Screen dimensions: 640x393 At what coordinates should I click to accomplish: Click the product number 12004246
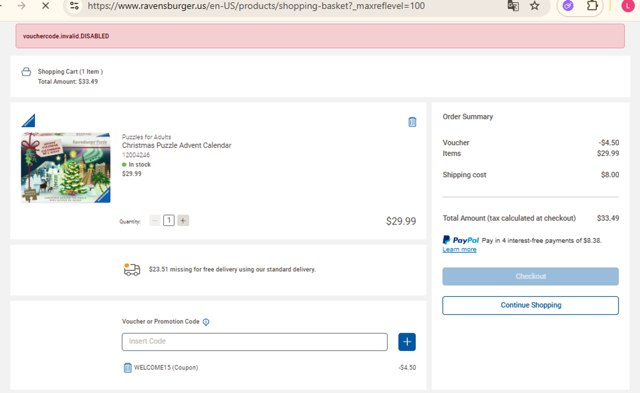[x=136, y=155]
